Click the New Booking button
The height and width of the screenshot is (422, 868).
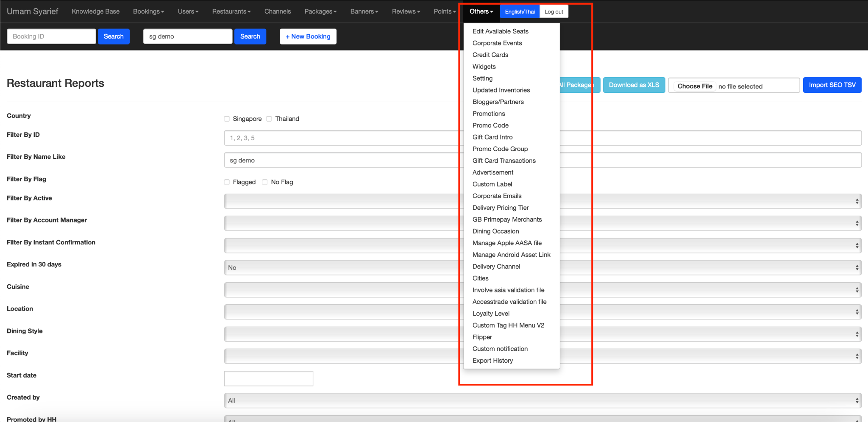click(x=308, y=36)
